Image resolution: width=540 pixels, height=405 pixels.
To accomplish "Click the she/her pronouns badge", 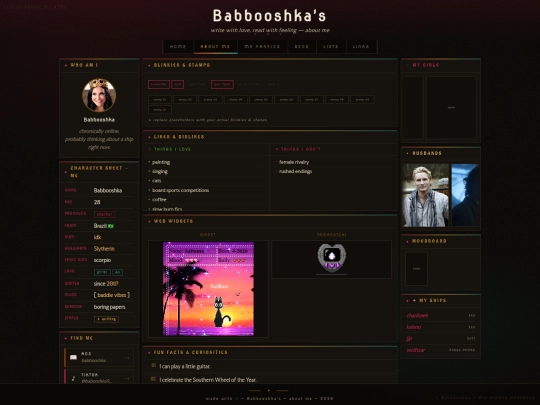I will (x=104, y=214).
